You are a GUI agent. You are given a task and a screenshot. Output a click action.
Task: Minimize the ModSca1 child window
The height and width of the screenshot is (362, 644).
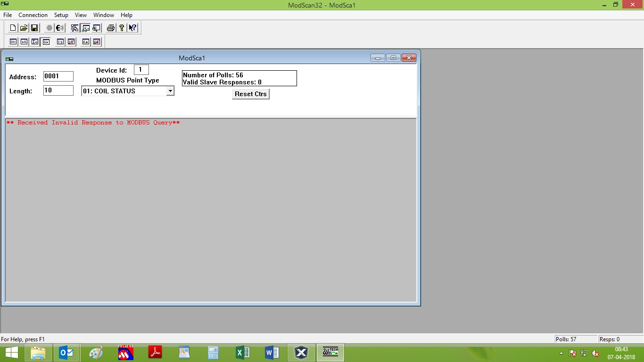pyautogui.click(x=378, y=58)
